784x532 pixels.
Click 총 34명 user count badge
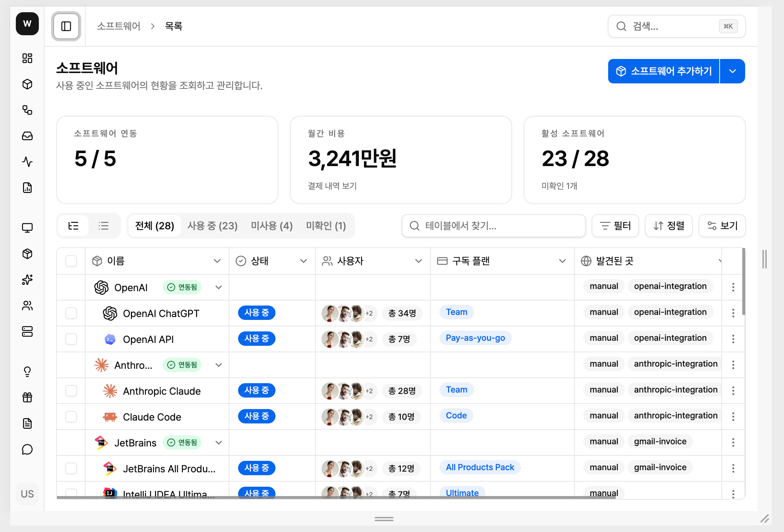coord(402,313)
